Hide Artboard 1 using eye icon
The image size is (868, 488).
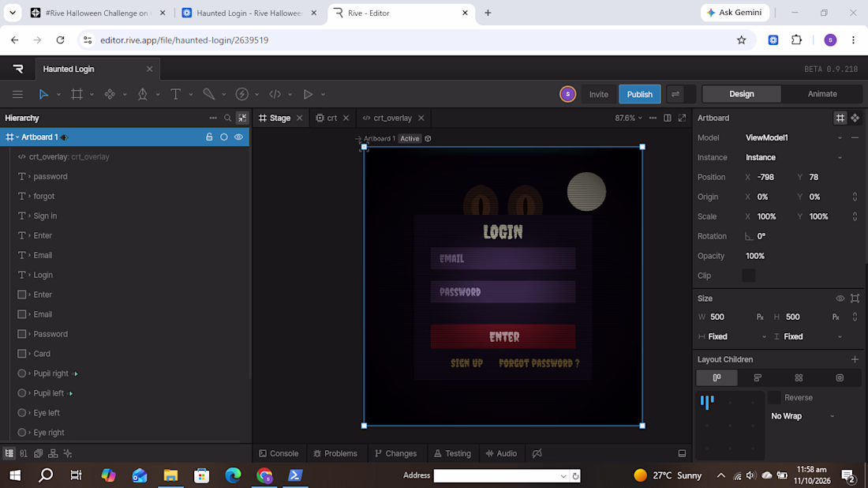point(238,137)
